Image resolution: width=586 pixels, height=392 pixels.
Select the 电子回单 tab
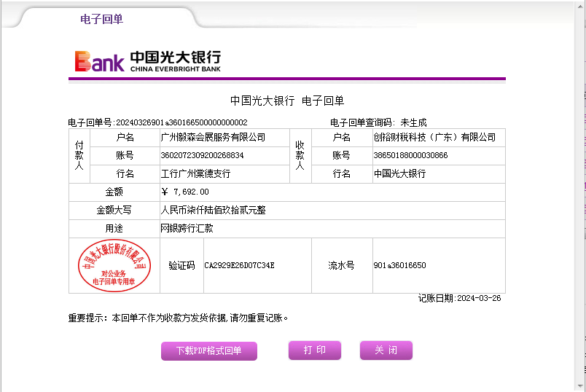(101, 19)
